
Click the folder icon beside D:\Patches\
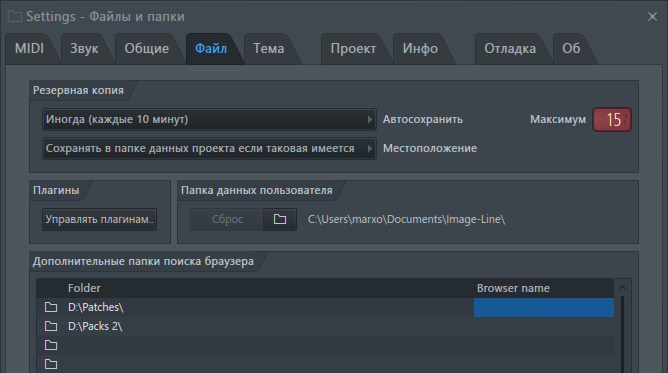(x=51, y=307)
